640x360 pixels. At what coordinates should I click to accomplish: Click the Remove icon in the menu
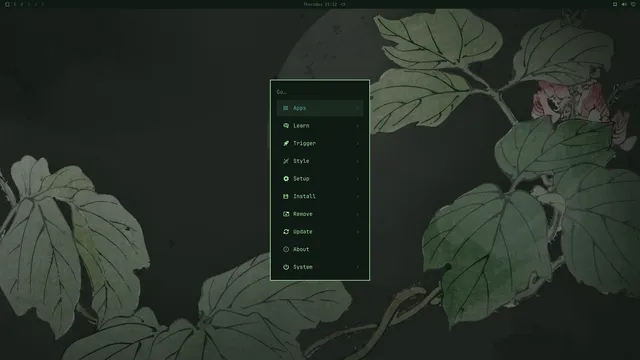click(x=286, y=214)
